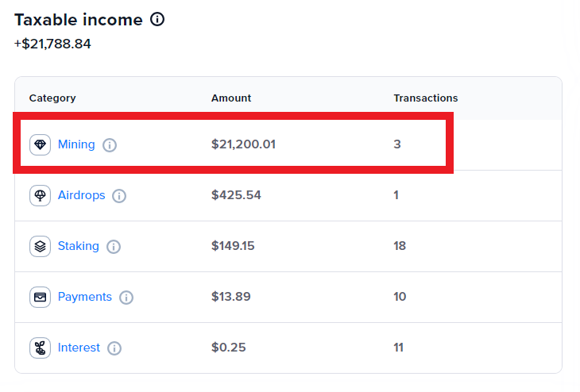Open the Payments category link
This screenshot has height=392, width=580.
point(85,297)
